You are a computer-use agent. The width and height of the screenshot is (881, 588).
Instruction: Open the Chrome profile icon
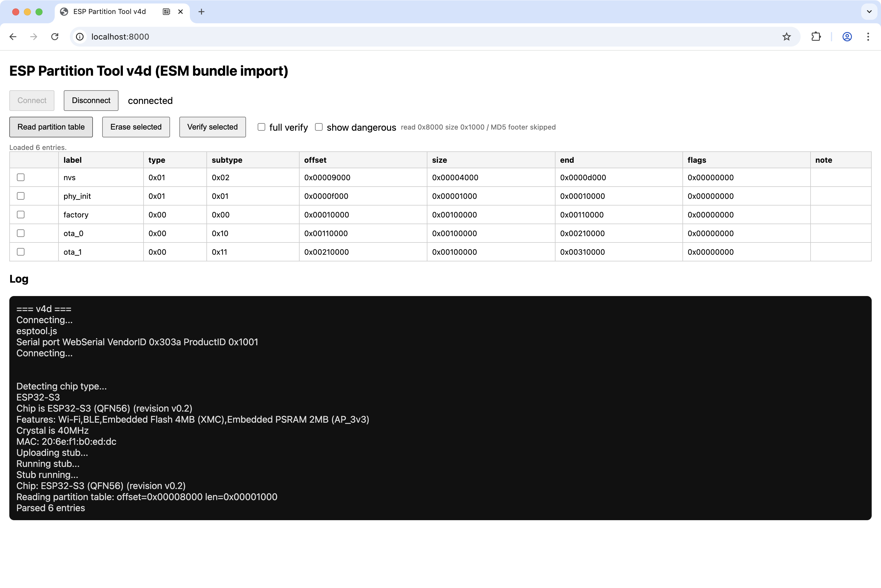pos(847,37)
